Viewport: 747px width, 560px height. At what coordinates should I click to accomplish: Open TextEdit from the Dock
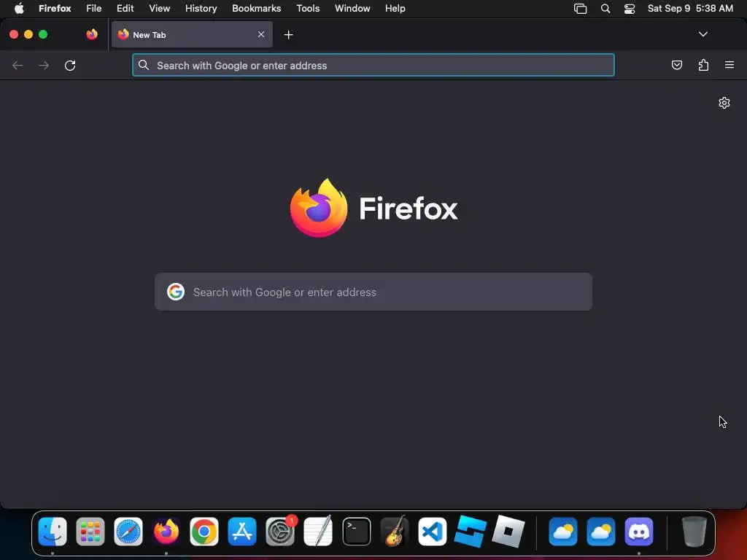coord(318,532)
